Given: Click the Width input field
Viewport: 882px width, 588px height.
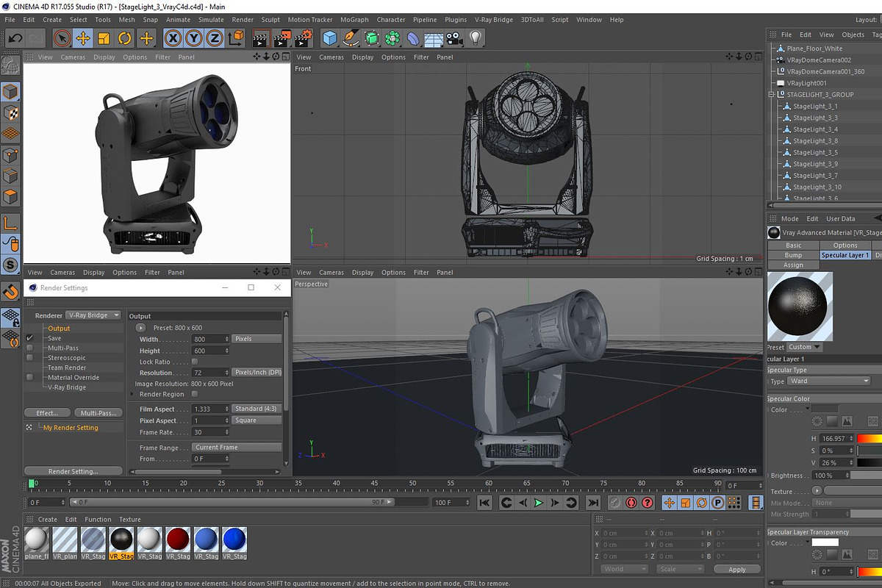Looking at the screenshot, I should coord(210,339).
